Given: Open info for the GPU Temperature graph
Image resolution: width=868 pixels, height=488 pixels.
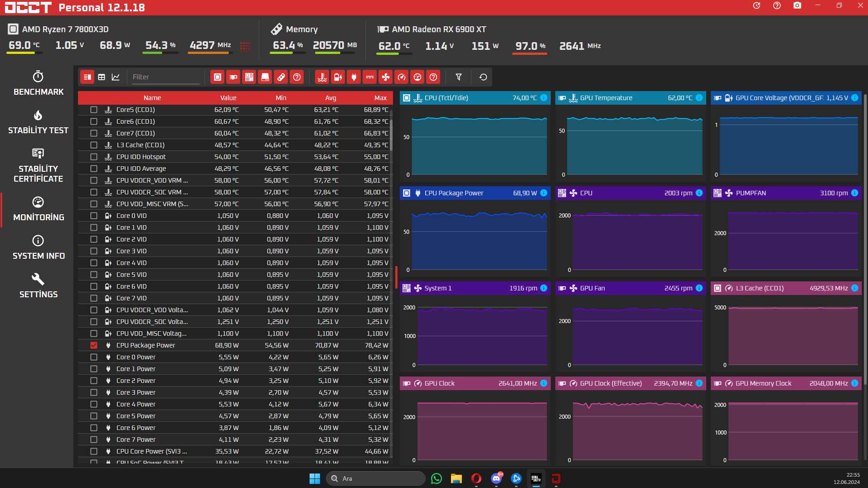Looking at the screenshot, I should pos(699,98).
